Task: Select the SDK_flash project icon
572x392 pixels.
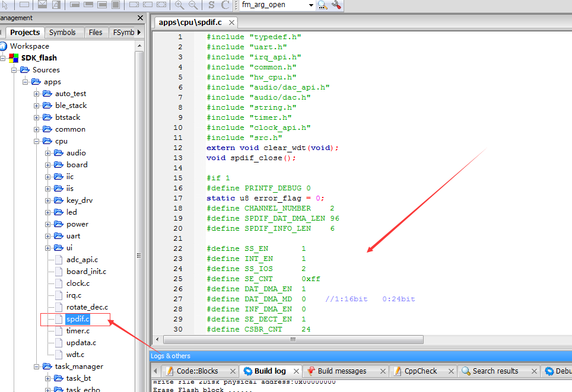Action: coord(14,58)
